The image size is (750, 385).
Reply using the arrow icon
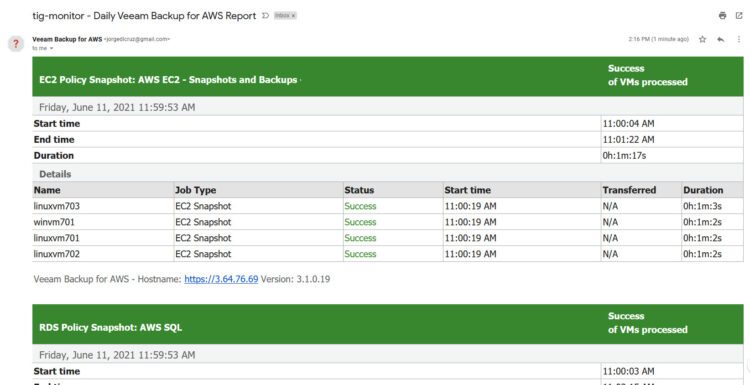[720, 39]
